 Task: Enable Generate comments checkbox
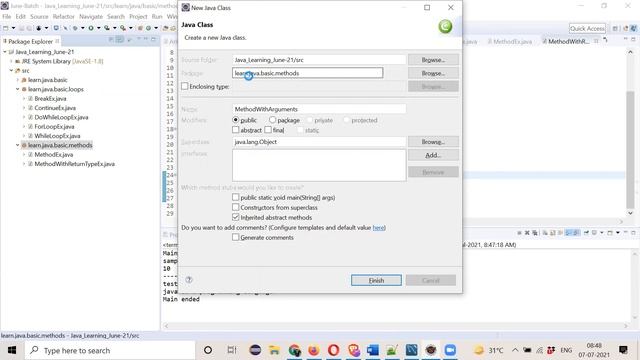pos(236,237)
